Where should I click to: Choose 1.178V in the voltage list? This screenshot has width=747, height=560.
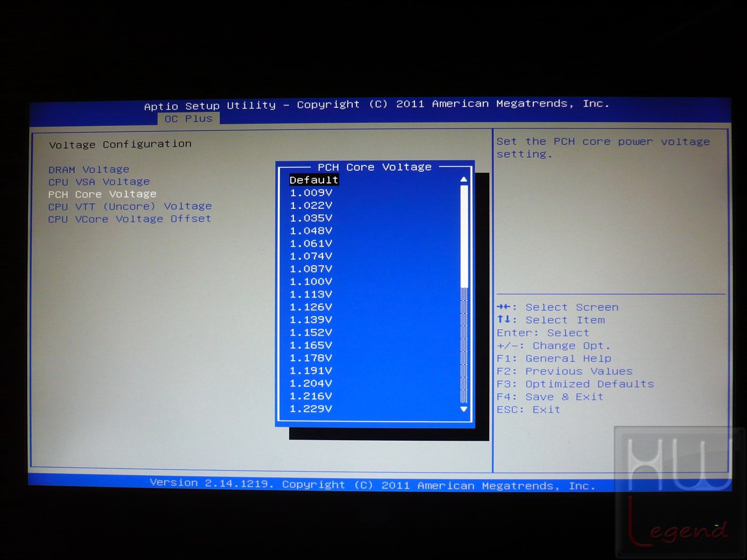(311, 358)
